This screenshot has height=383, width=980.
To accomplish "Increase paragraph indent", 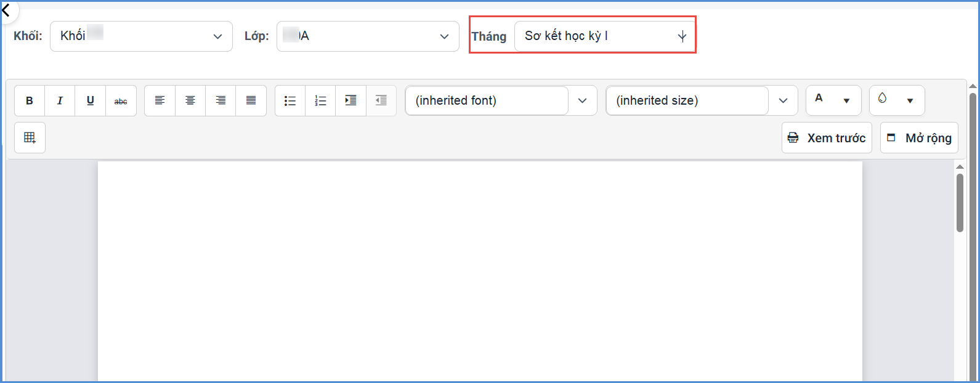I will coord(350,101).
